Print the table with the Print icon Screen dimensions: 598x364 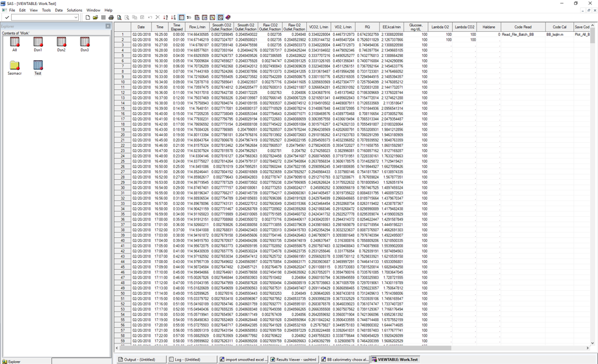coord(111,17)
